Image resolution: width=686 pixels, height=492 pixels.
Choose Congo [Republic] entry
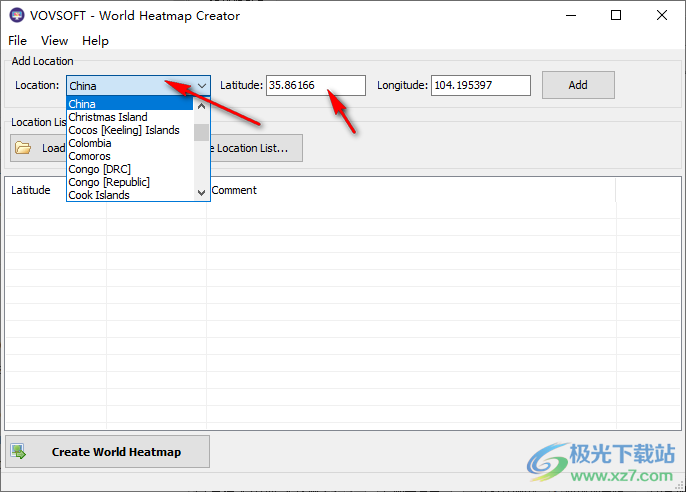click(130, 182)
